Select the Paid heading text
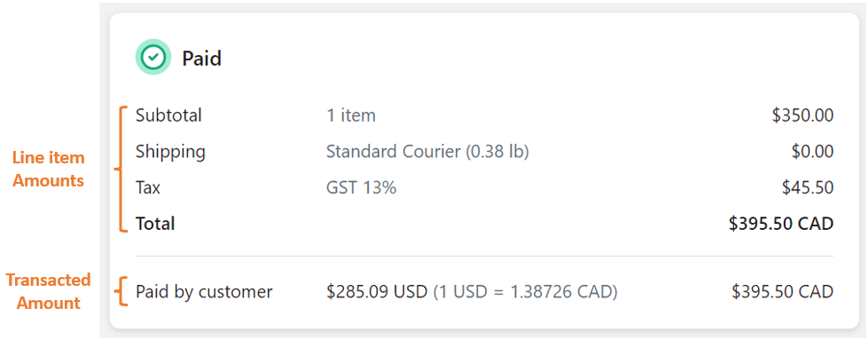 [202, 58]
